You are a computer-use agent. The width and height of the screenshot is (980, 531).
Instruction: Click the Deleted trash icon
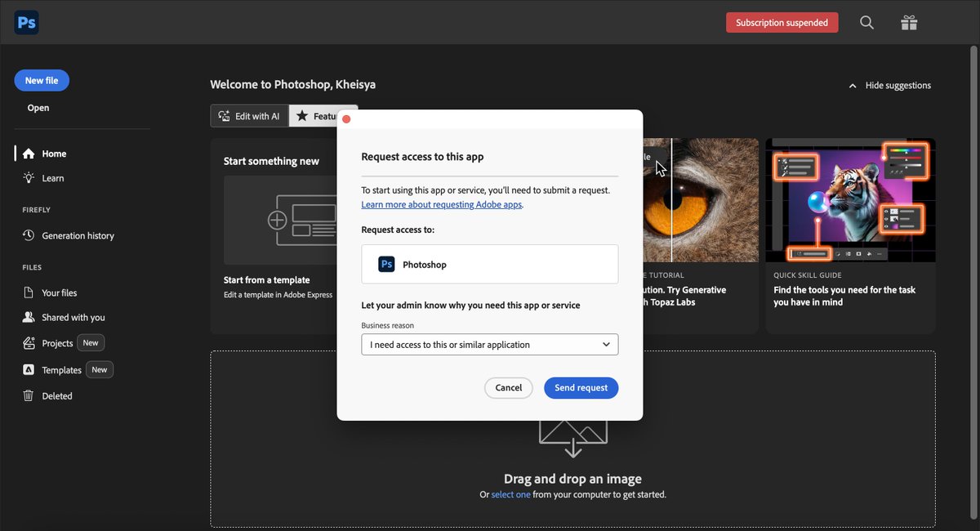tap(29, 395)
